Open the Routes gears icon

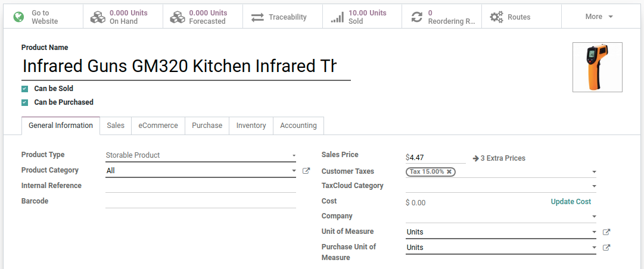[x=496, y=17]
